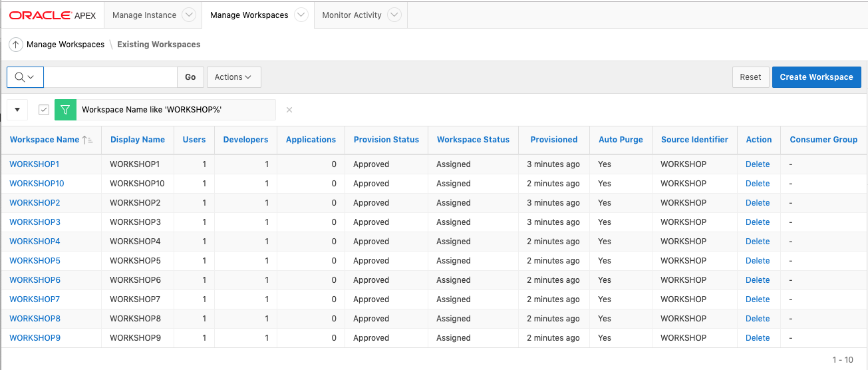Open the WORKSHOP10 workspace link
Screen dimensions: 868x370
tap(37, 184)
